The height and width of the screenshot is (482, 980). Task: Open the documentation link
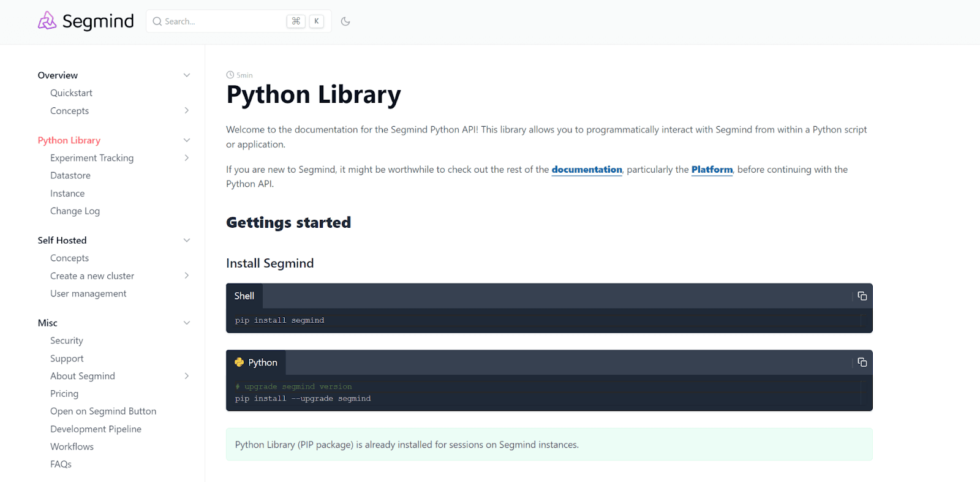[x=586, y=170]
